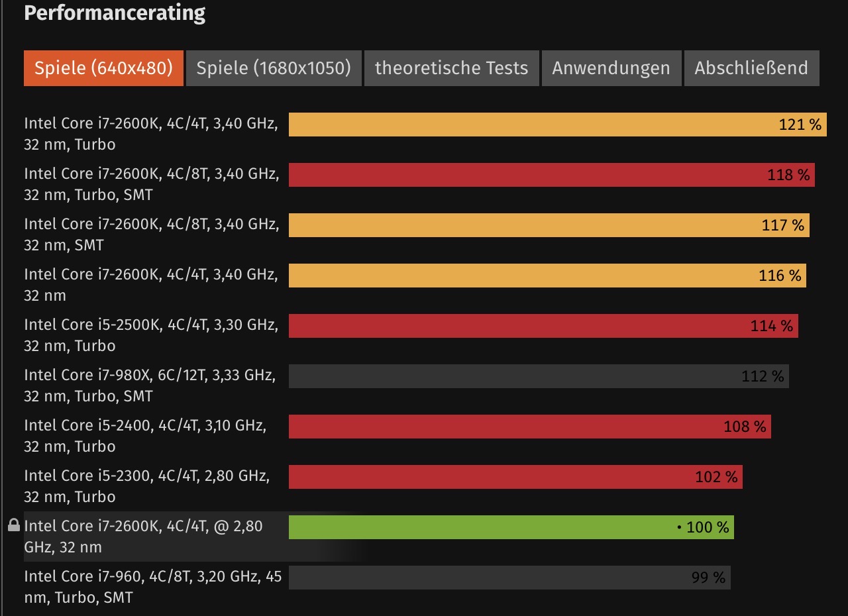The image size is (848, 616).
Task: Click the orange 121 % bar
Action: (x=558, y=125)
